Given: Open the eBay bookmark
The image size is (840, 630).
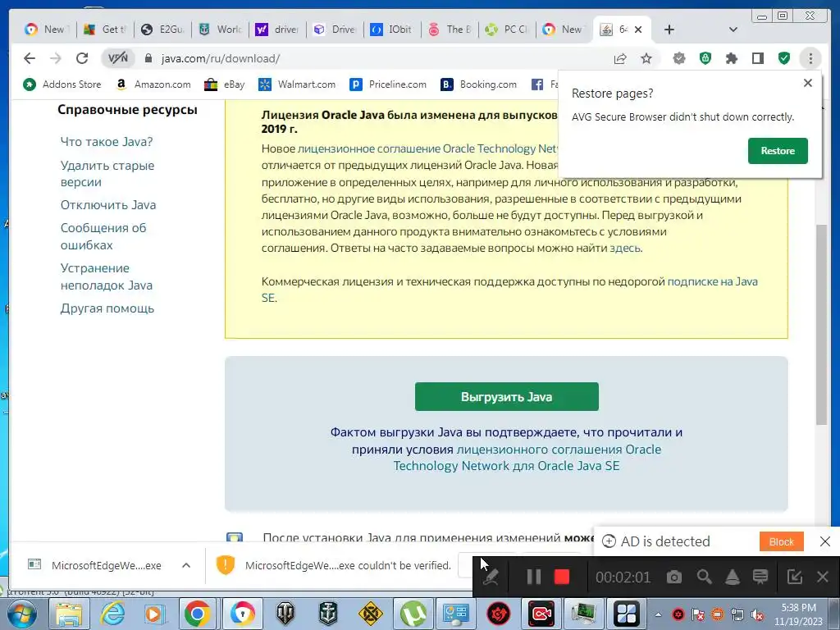Looking at the screenshot, I should coord(225,84).
